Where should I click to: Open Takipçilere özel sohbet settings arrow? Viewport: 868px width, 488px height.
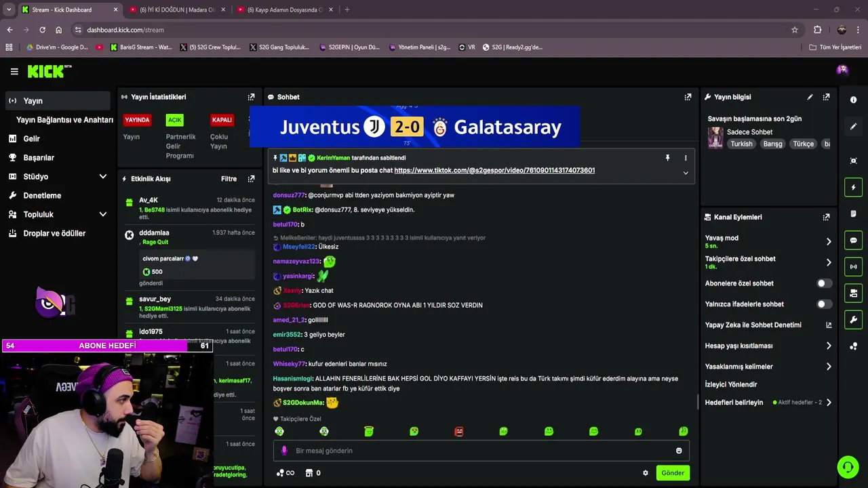point(829,262)
